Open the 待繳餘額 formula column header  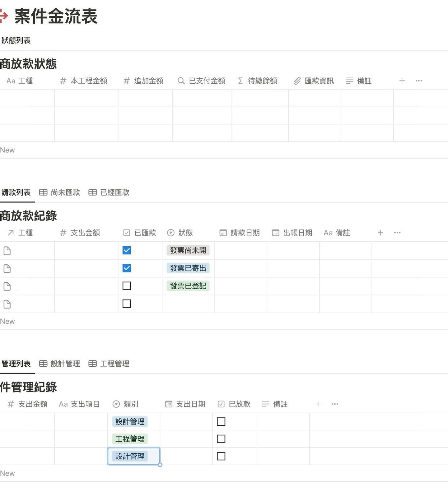click(257, 81)
